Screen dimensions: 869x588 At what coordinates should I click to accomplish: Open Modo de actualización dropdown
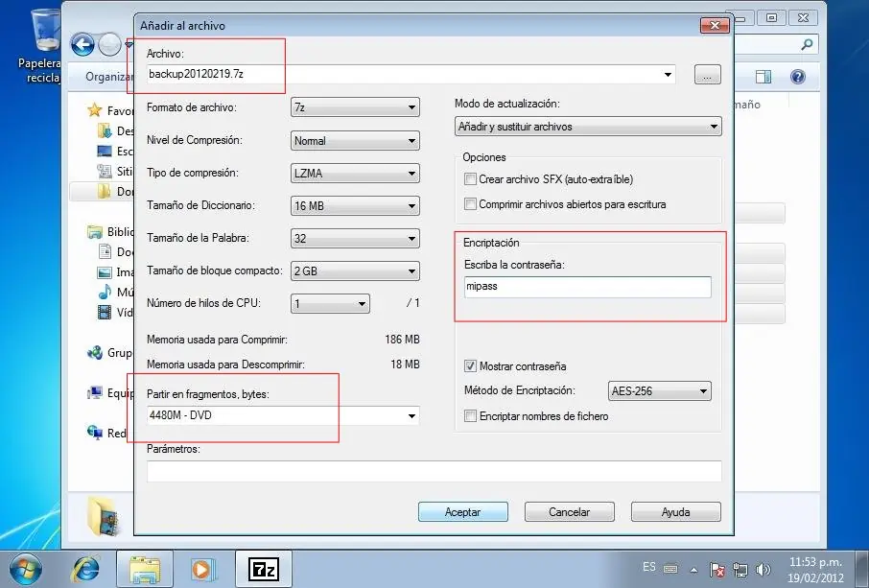pyautogui.click(x=588, y=127)
